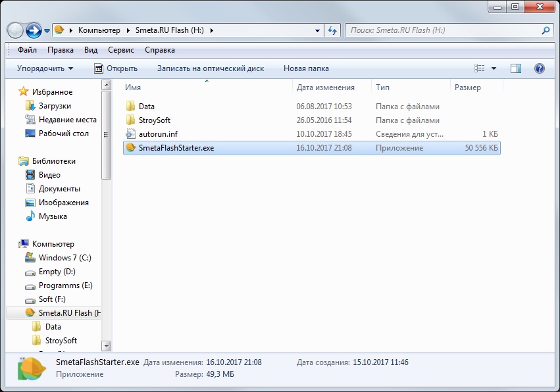Open the Вид menu
The image size is (560, 392).
click(91, 50)
